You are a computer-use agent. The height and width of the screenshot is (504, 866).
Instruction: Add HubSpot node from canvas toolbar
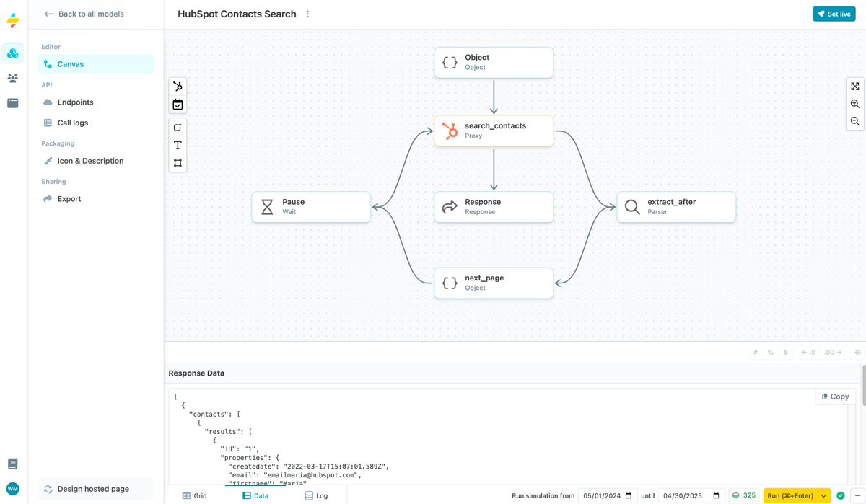tap(178, 86)
